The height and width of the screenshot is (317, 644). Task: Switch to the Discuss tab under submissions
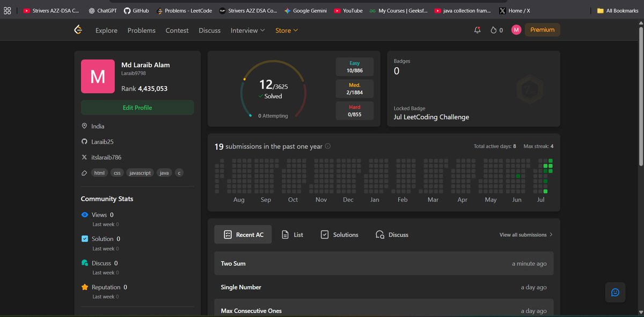click(x=392, y=235)
